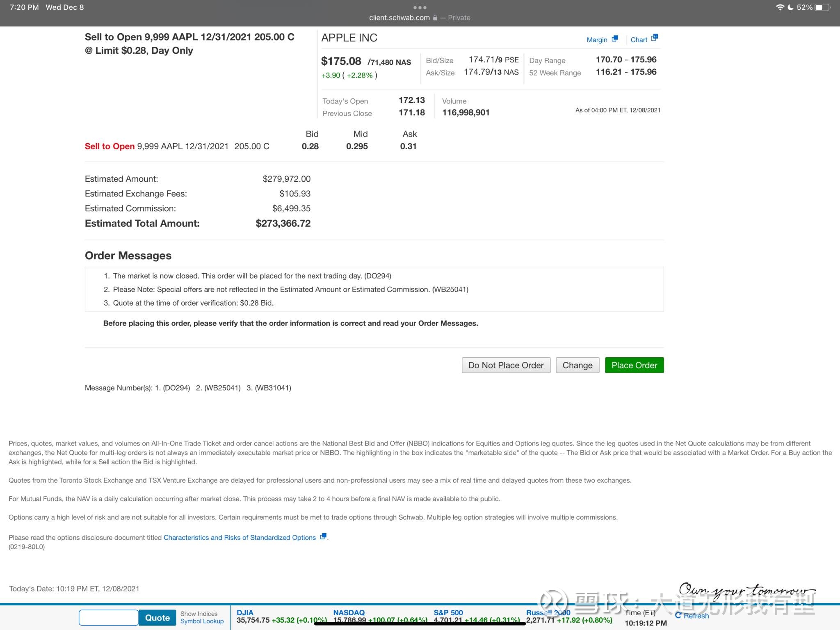This screenshot has width=840, height=630.
Task: Tap the three-dot multitasking icon at the top
Action: coord(420,7)
